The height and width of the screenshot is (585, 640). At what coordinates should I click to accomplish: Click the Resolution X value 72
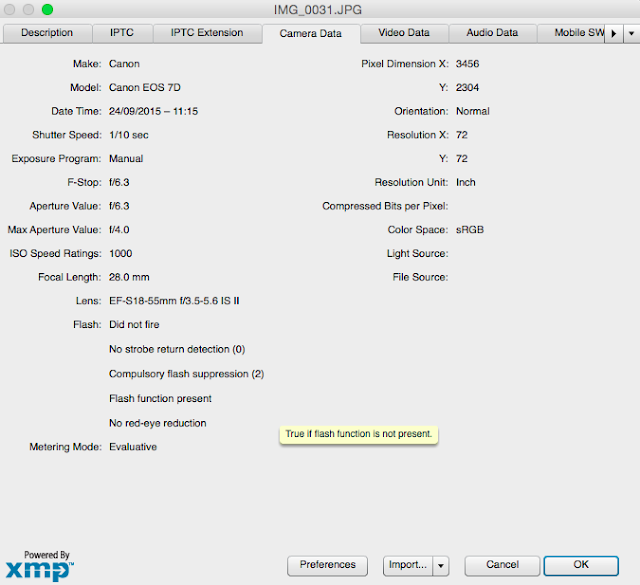tap(462, 135)
